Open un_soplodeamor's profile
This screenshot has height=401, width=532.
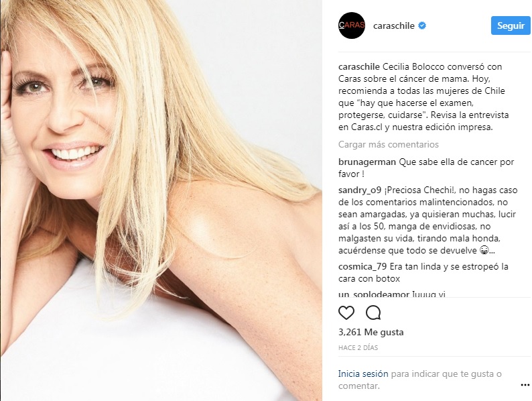click(x=374, y=294)
